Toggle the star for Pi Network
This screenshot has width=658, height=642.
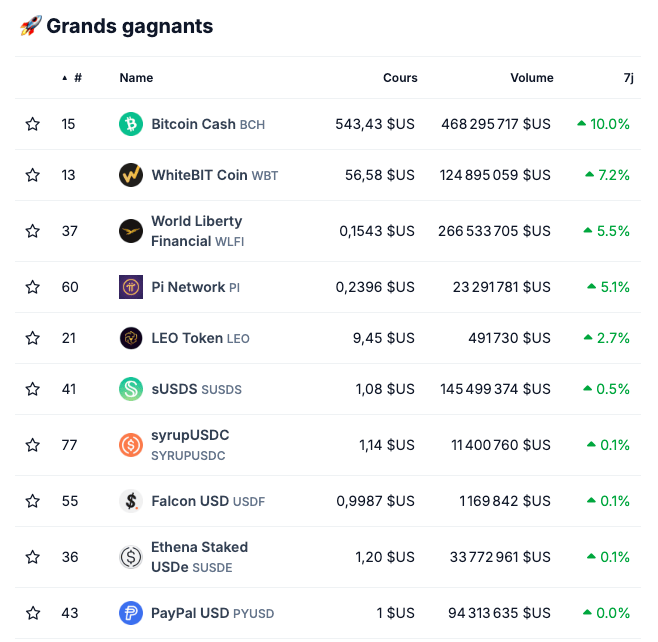tap(33, 287)
